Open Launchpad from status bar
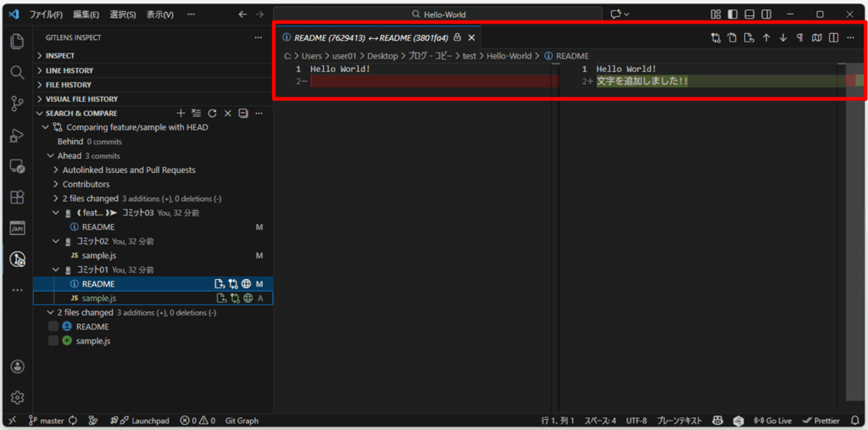The width and height of the screenshot is (868, 430). [x=140, y=421]
